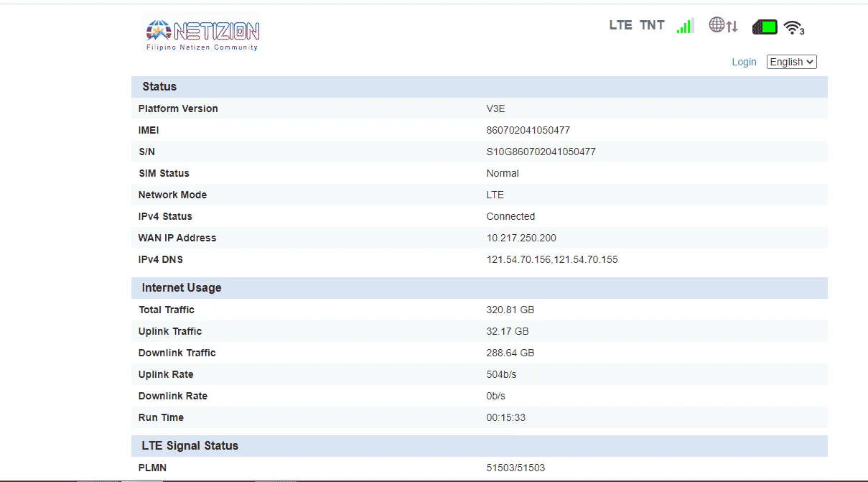The width and height of the screenshot is (868, 482).
Task: Select the downlink traffic value 288.64 GB
Action: point(510,353)
